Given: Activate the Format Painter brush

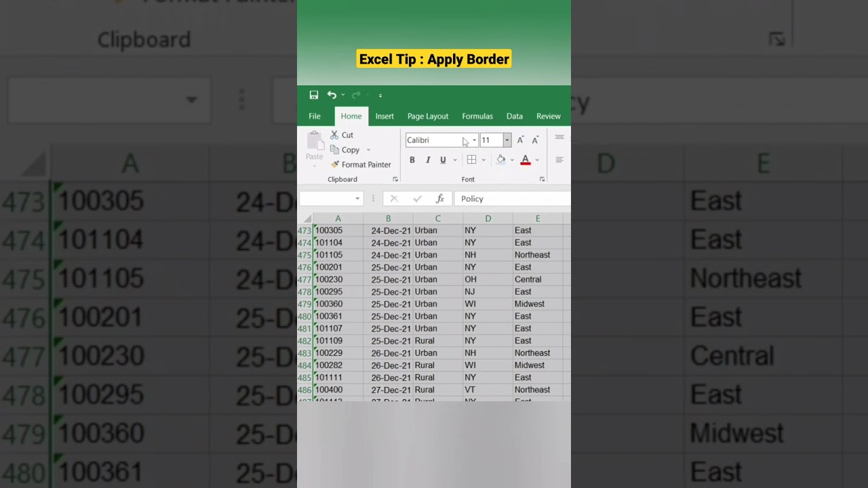Looking at the screenshot, I should coord(335,165).
